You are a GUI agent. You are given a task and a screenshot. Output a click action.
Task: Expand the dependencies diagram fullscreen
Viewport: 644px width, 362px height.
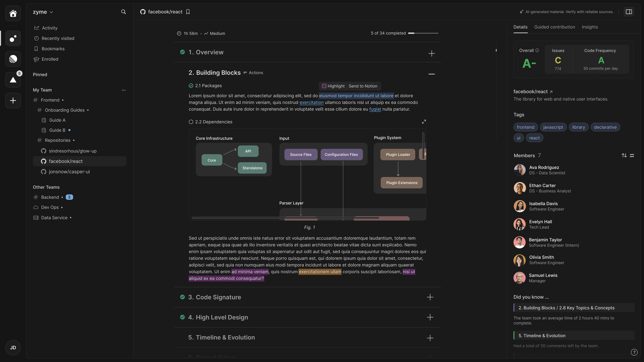click(424, 122)
